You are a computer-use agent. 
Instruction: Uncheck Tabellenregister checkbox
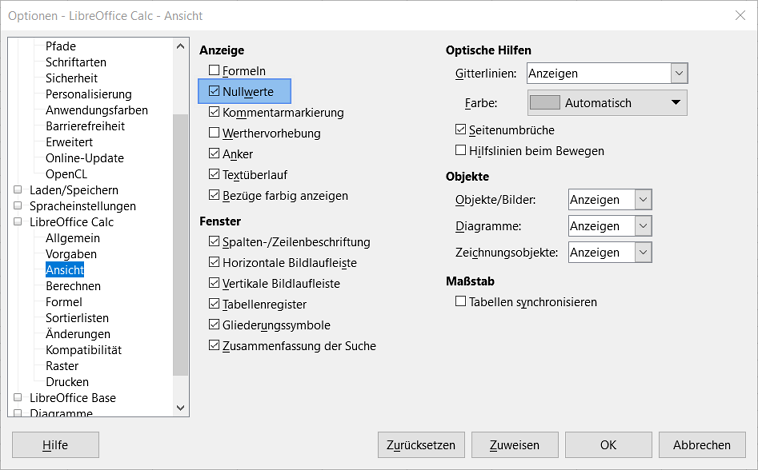[x=214, y=304]
